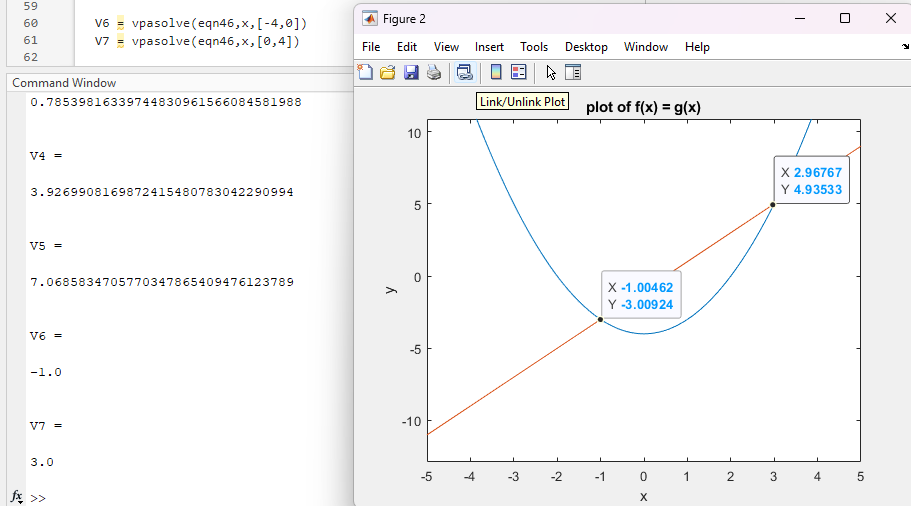Toggle the Edit Plot arrow tool
911x506 pixels.
pos(551,72)
